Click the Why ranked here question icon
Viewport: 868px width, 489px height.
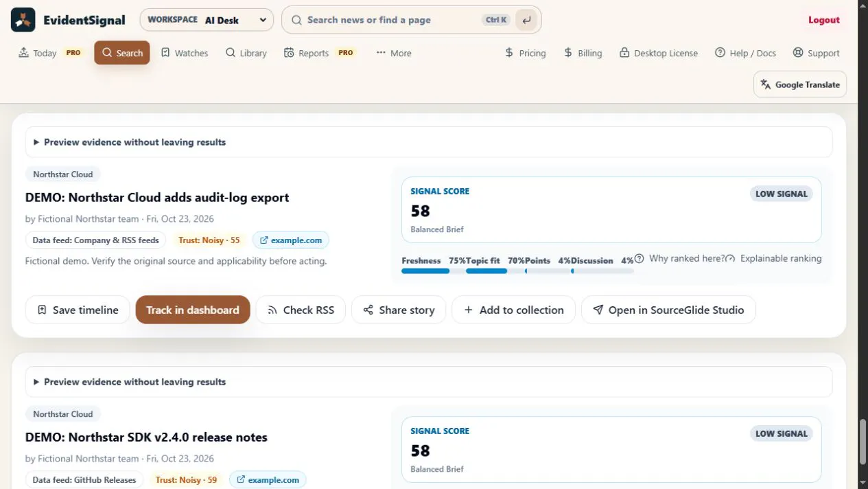coord(639,259)
